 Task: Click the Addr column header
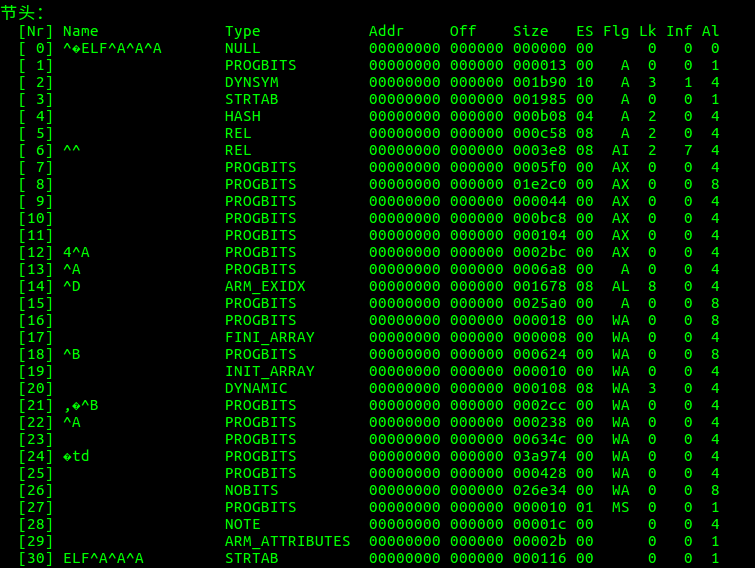pos(386,31)
